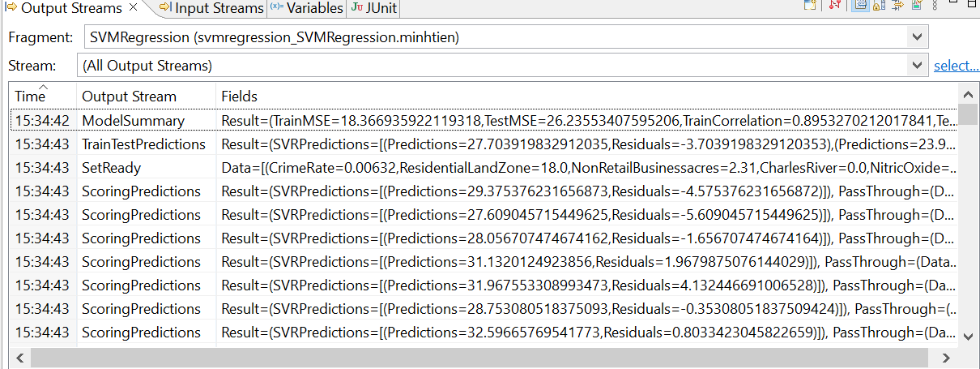Close the Output Streams tab

[134, 8]
